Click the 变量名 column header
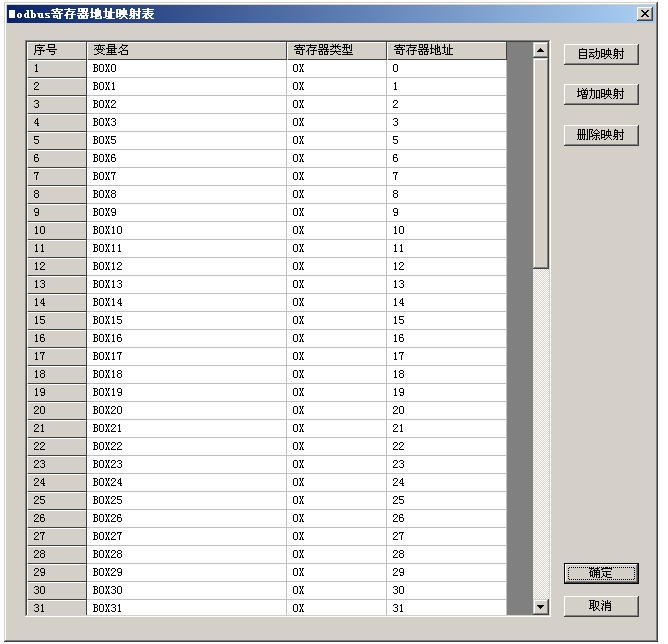The width and height of the screenshot is (668, 644). click(186, 50)
